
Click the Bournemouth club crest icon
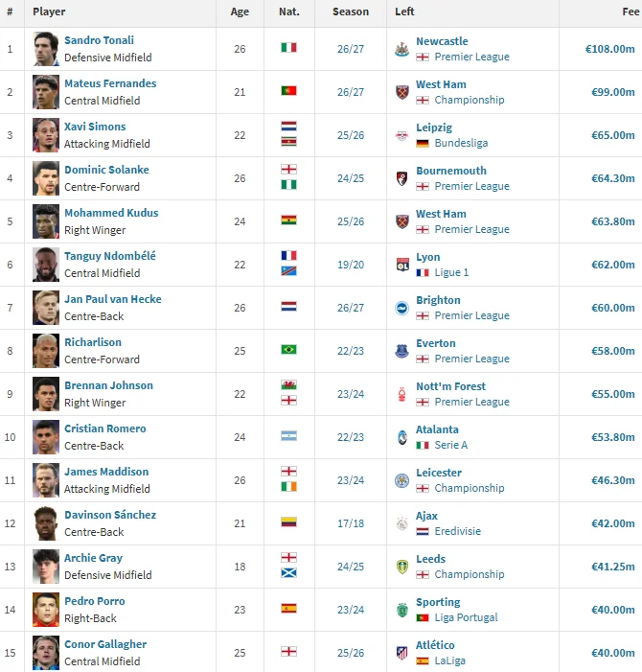pyautogui.click(x=401, y=178)
